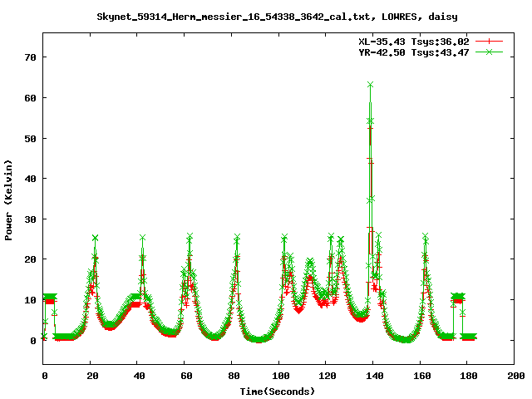The image size is (532, 399).
Task: Select legend entry YR-42.50 Tsys:43.47
Action: click(414, 52)
